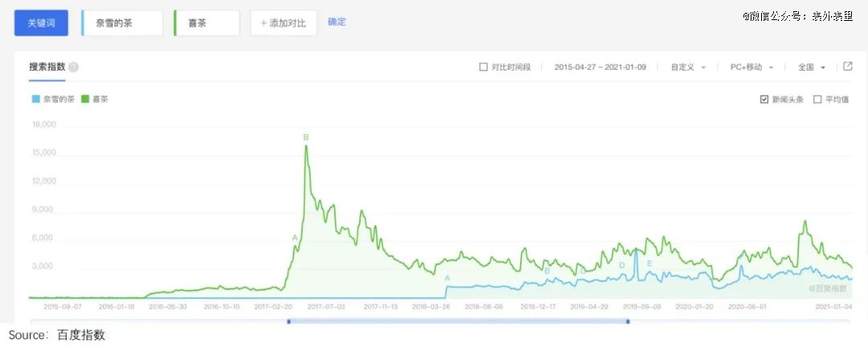
Task: Toggle the green 喜茶 legend swatch
Action: coord(85,100)
